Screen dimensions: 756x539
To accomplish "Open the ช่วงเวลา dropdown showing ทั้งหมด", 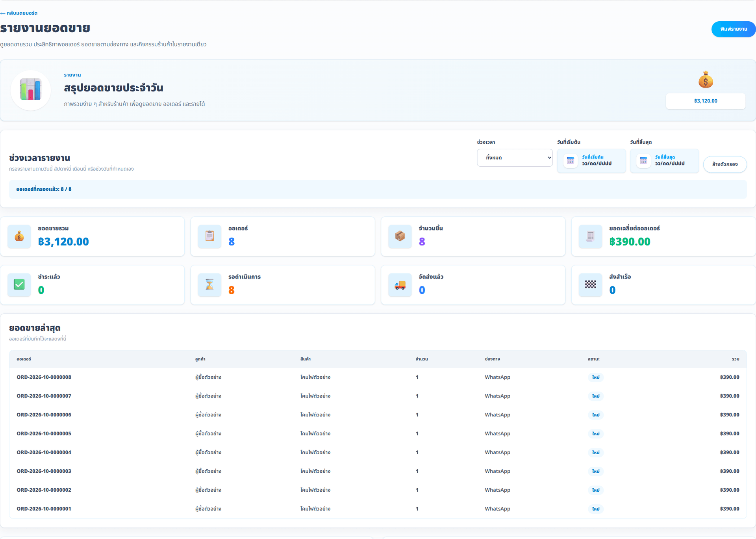I will [515, 158].
